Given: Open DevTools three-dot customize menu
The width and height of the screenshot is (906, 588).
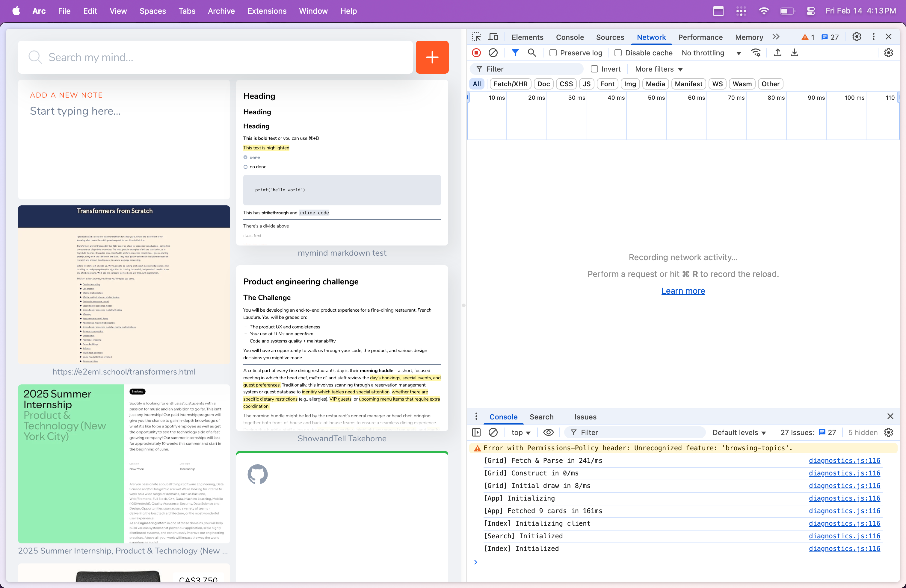Looking at the screenshot, I should [x=873, y=37].
